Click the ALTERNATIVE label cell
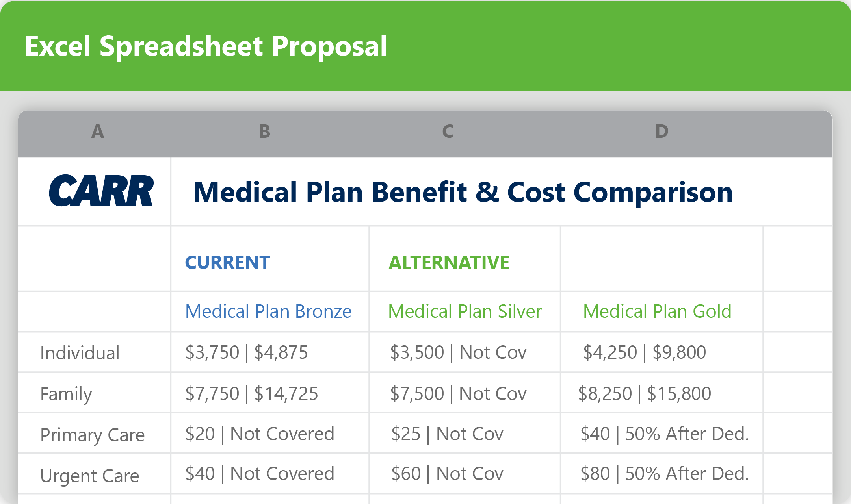This screenshot has width=851, height=504. coord(449,263)
